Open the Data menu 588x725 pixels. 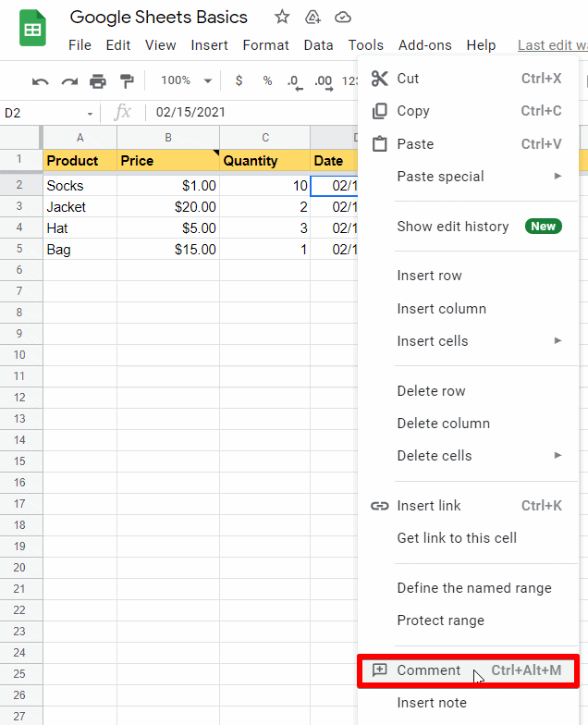(318, 45)
